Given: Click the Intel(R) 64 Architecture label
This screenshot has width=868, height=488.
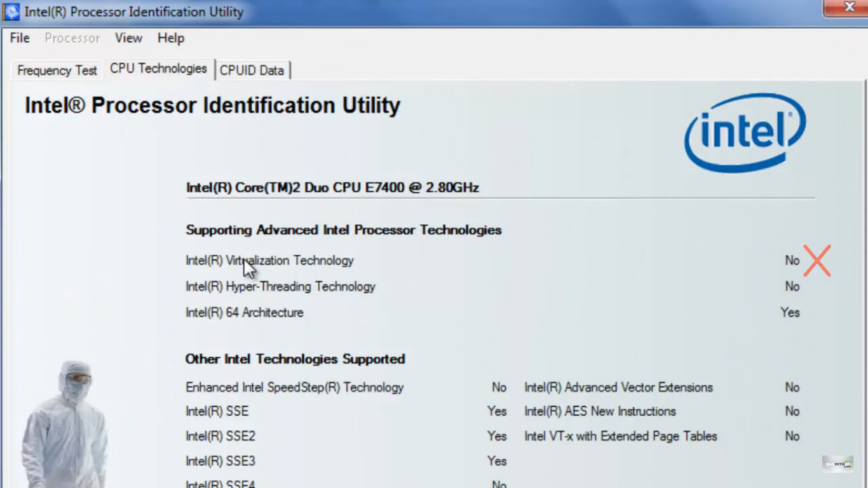Looking at the screenshot, I should pyautogui.click(x=245, y=313).
